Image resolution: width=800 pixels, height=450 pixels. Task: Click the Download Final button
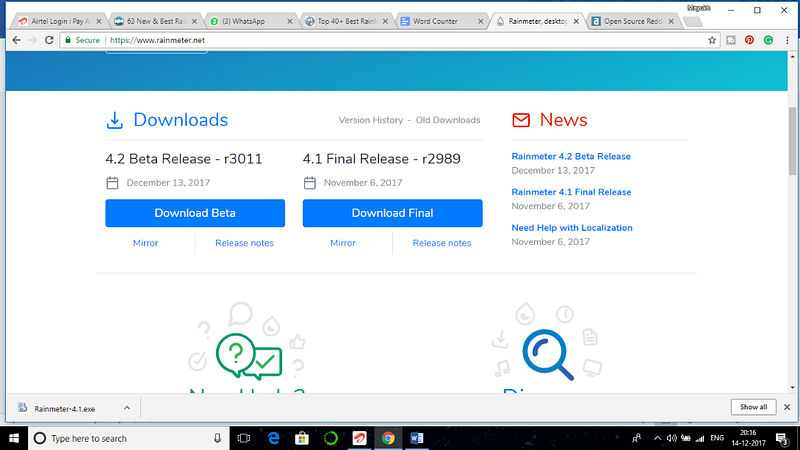click(x=392, y=213)
